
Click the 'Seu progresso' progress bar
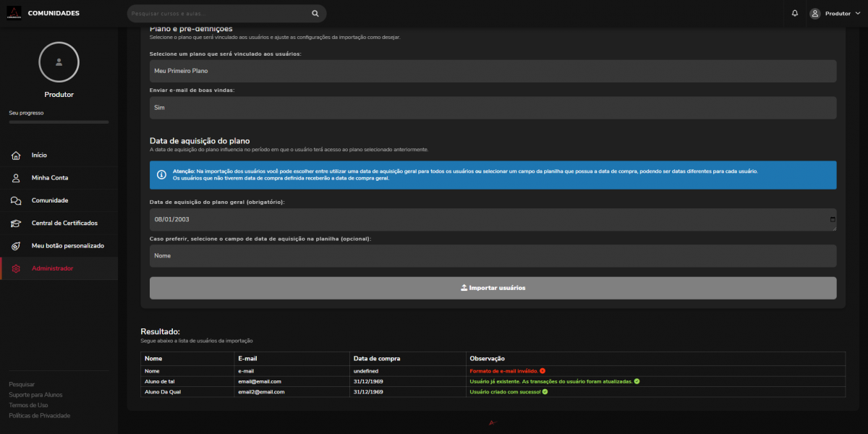click(x=59, y=122)
